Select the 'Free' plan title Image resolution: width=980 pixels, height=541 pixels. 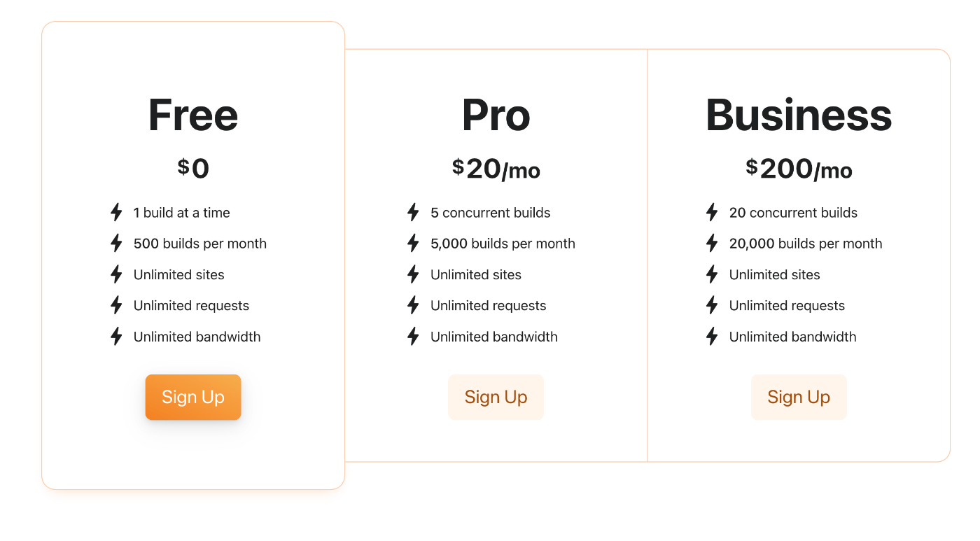(x=193, y=114)
